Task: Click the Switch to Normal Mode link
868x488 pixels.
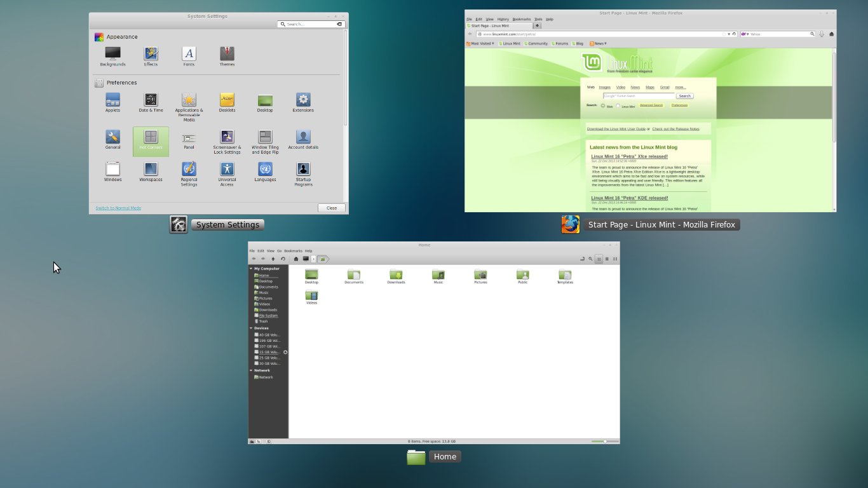Action: click(x=118, y=208)
